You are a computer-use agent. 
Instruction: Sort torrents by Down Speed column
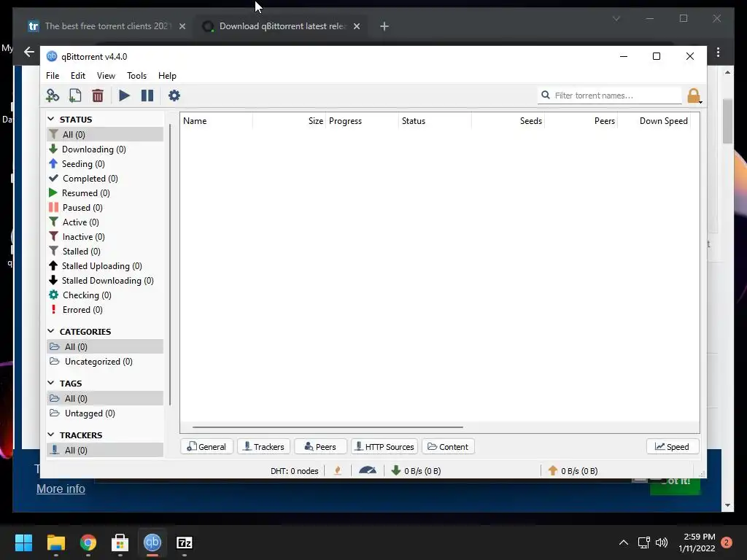[654, 121]
